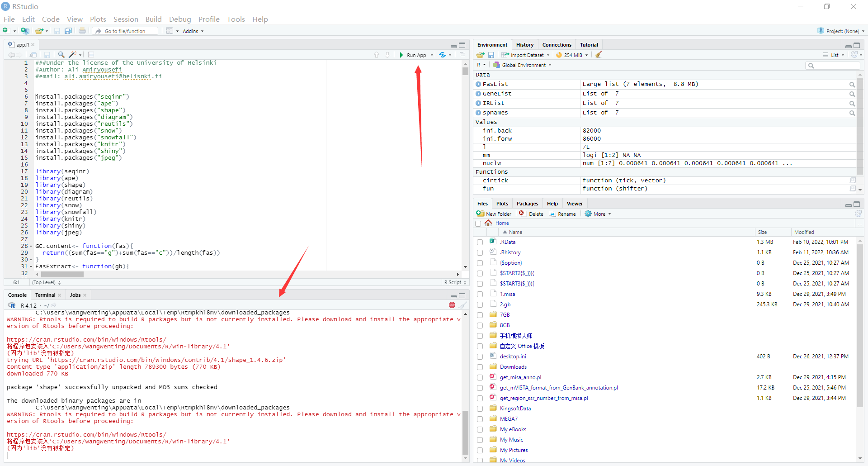This screenshot has height=466, width=868.
Task: Click the Save workspace icon in Environment pane
Action: coord(491,55)
